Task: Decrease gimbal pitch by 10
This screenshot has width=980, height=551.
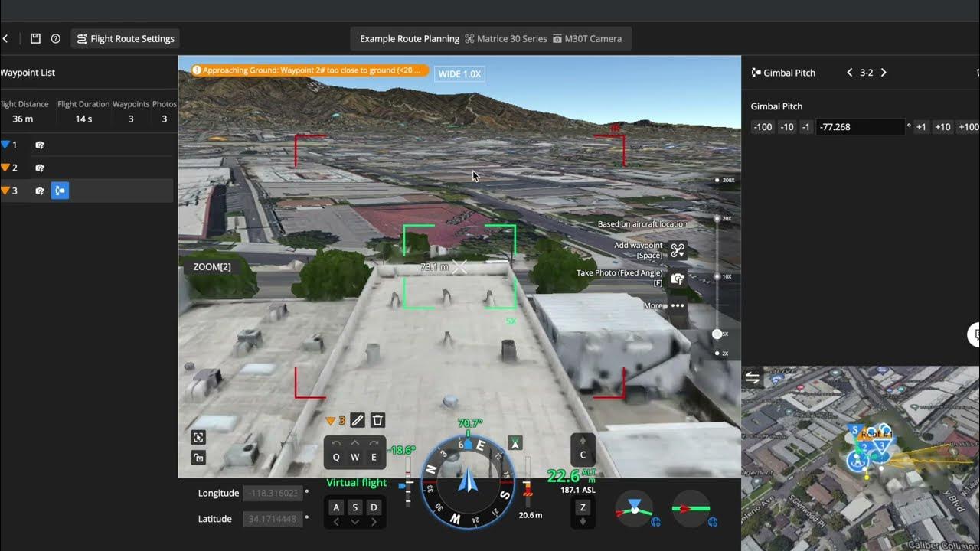Action: click(x=787, y=127)
